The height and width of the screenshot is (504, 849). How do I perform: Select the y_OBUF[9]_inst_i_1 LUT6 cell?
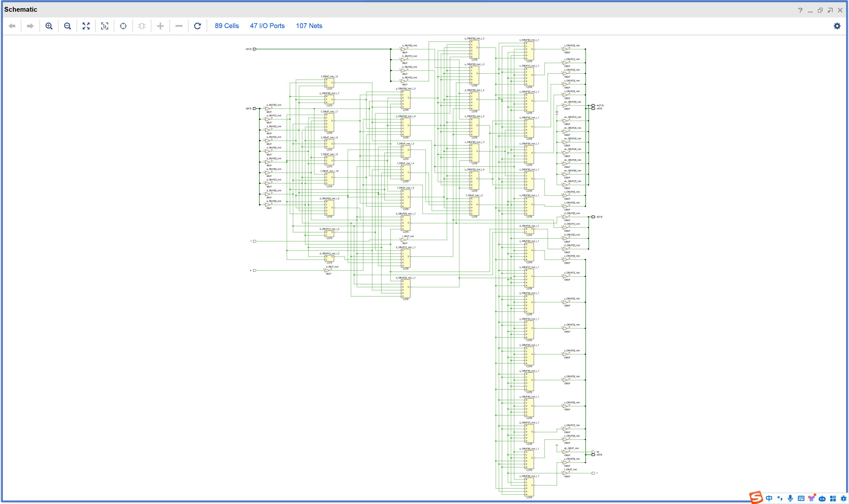click(x=529, y=487)
